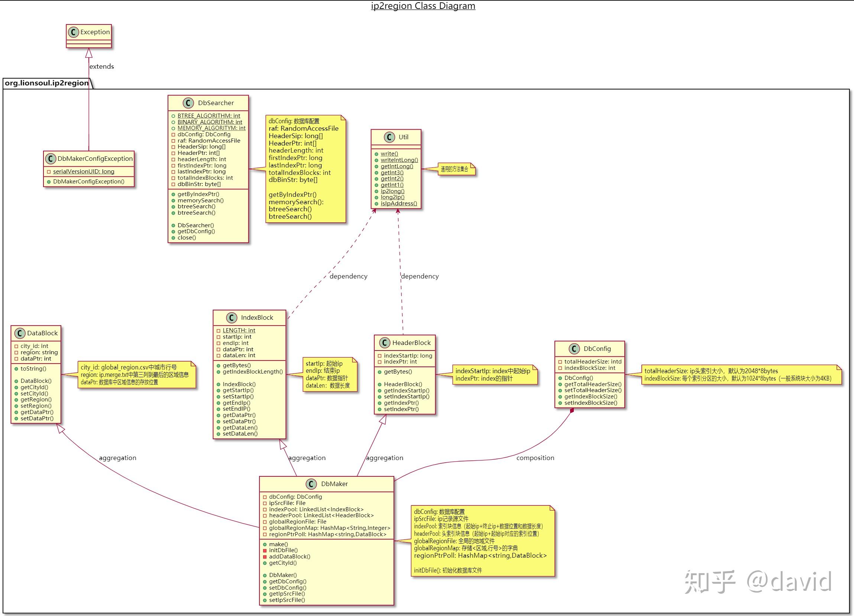This screenshot has width=854, height=616.
Task: Click the composition label near DbConfig arrow
Action: click(535, 458)
